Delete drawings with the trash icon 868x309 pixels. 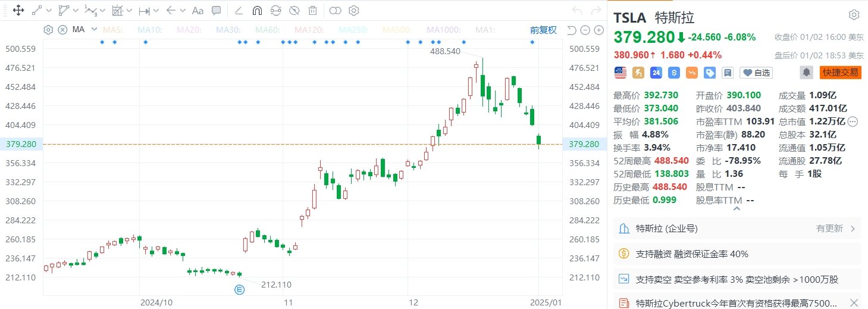tap(312, 10)
